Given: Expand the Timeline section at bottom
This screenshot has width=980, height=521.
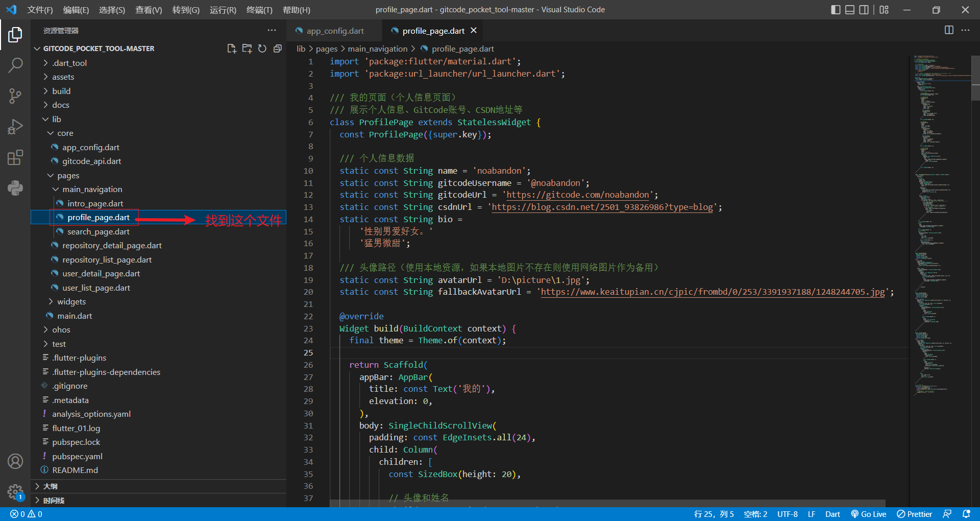Looking at the screenshot, I should [158, 501].
